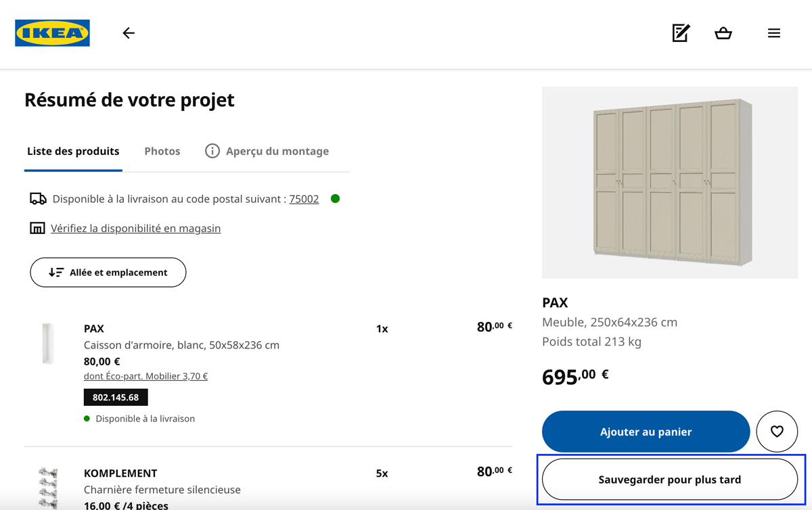Click Caisson d'armoire, blanc description

coord(181,345)
